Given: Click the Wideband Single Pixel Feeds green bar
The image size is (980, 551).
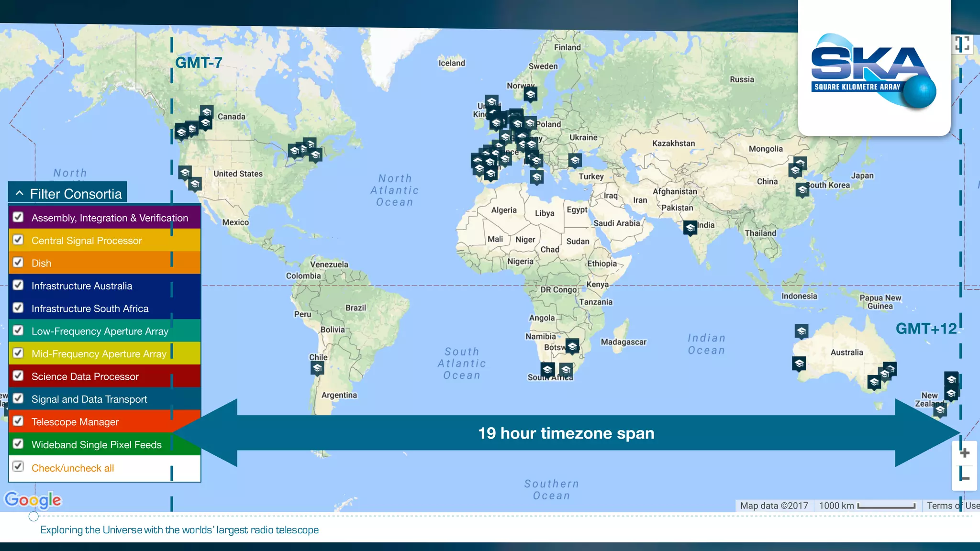Looking at the screenshot, I should (96, 444).
